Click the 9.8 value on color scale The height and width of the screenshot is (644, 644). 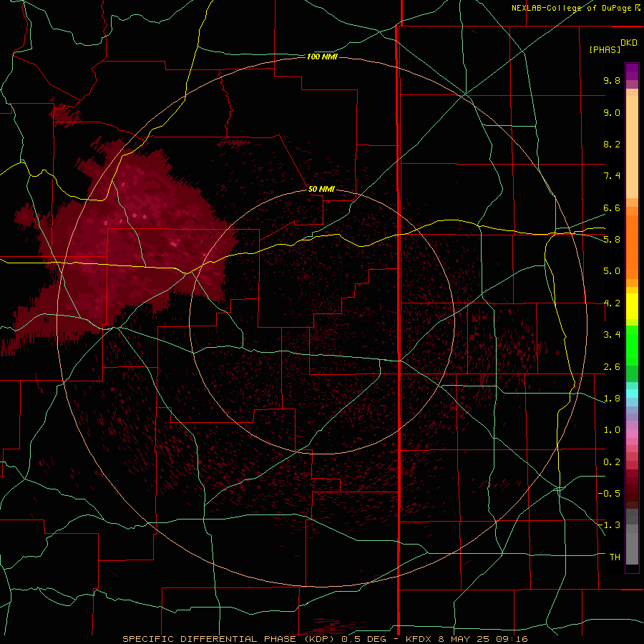(612, 80)
